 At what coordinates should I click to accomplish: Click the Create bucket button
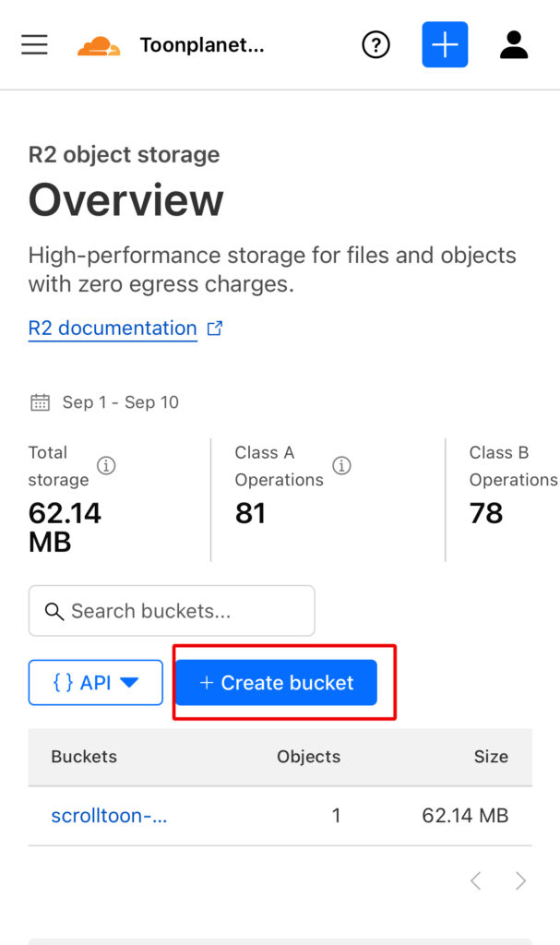[276, 683]
